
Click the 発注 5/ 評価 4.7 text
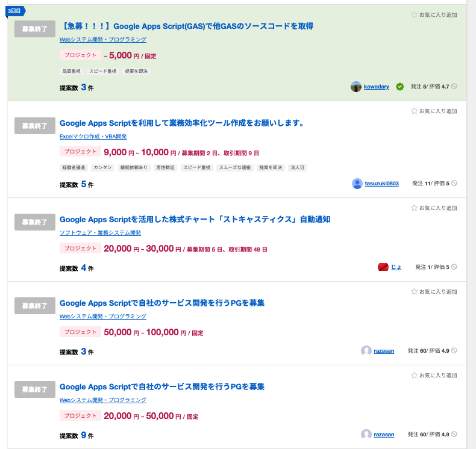point(430,87)
